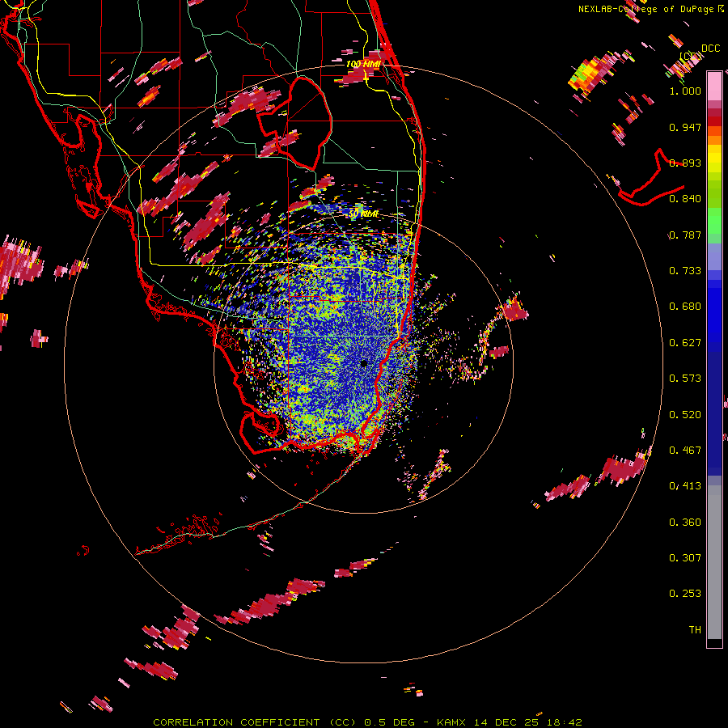Pick the bright green color bar segment
The height and width of the screenshot is (728, 728).
tap(714, 221)
